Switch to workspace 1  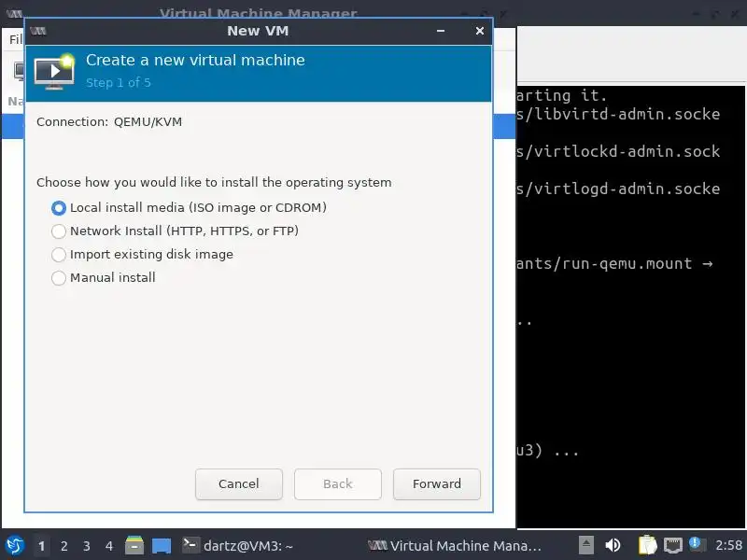click(x=41, y=546)
